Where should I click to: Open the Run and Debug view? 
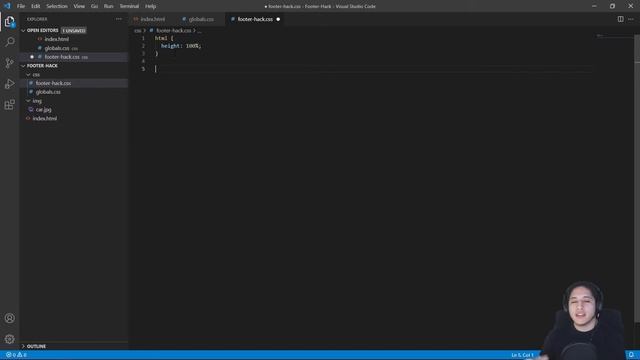click(9, 84)
